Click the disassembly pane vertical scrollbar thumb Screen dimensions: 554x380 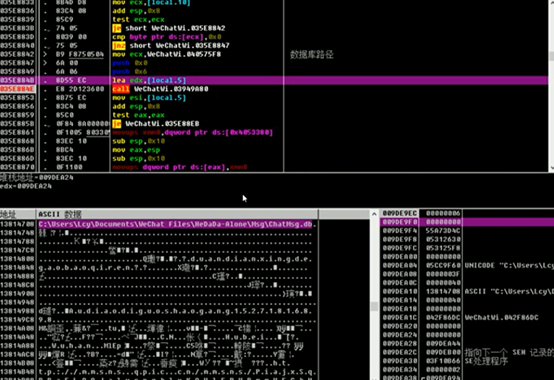tap(551, 56)
